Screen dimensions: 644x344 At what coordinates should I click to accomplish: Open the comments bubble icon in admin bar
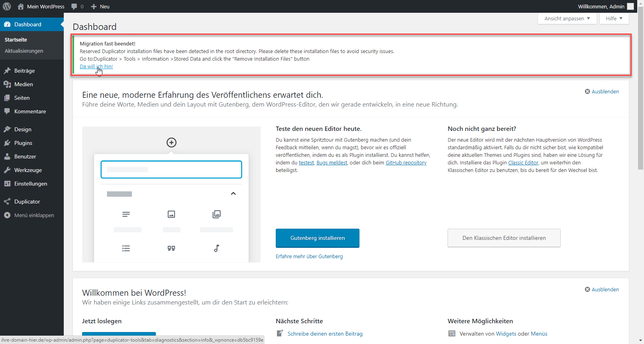(74, 6)
